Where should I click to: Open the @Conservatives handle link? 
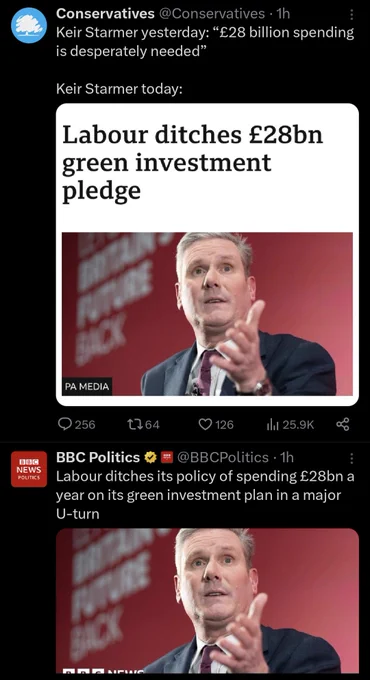coord(212,14)
